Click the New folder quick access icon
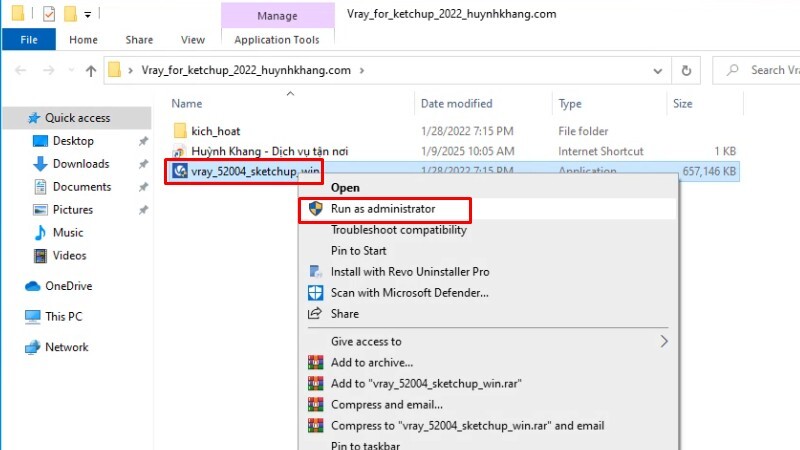 (70, 14)
